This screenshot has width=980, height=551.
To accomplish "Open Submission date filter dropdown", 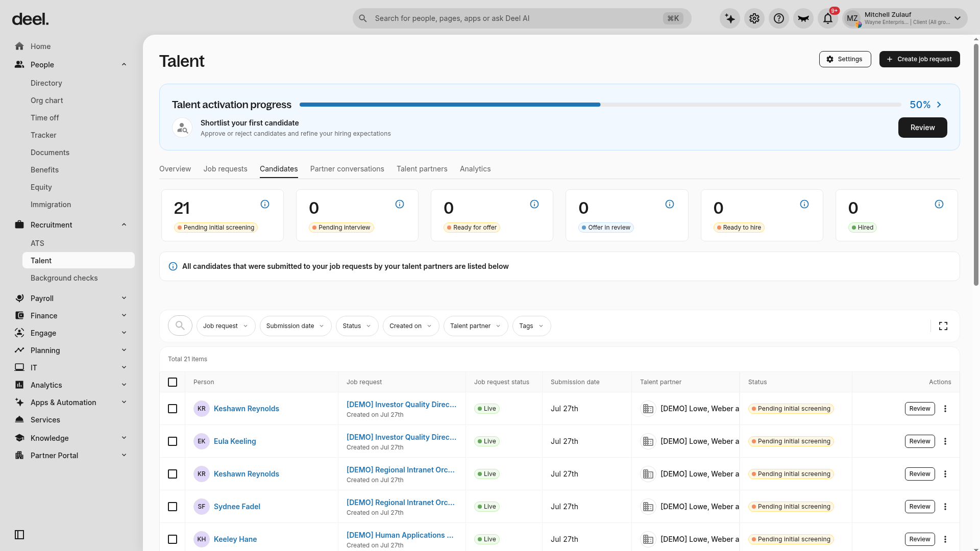I will point(296,326).
